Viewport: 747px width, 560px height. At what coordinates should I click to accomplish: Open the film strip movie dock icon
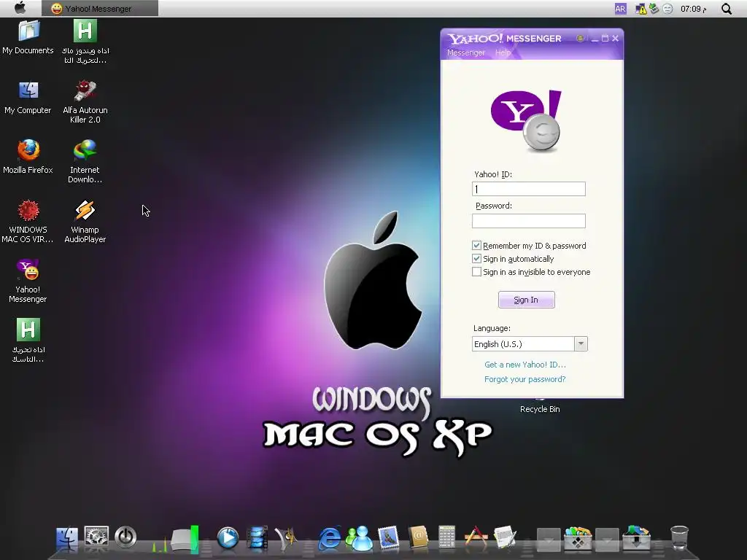pos(258,539)
